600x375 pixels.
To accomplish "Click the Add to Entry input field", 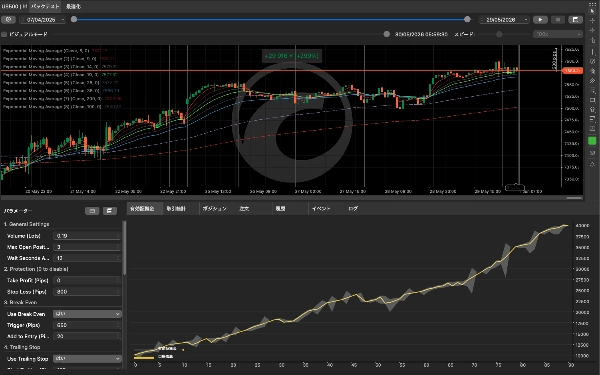I will click(87, 336).
